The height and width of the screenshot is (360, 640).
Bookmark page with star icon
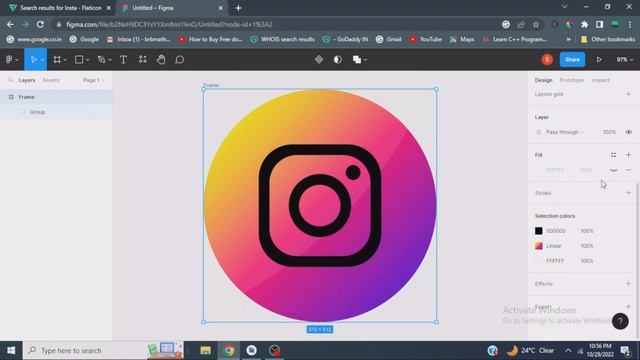[536, 24]
